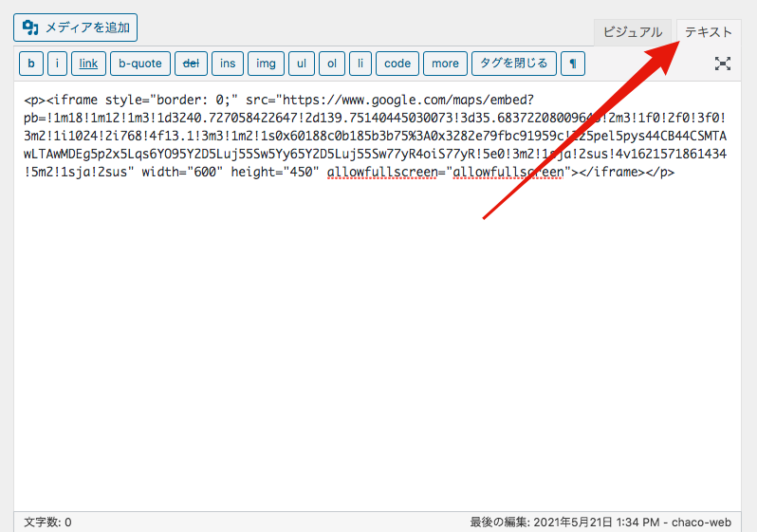
Task: Click the italic 'i' quicktag button
Action: tap(58, 64)
